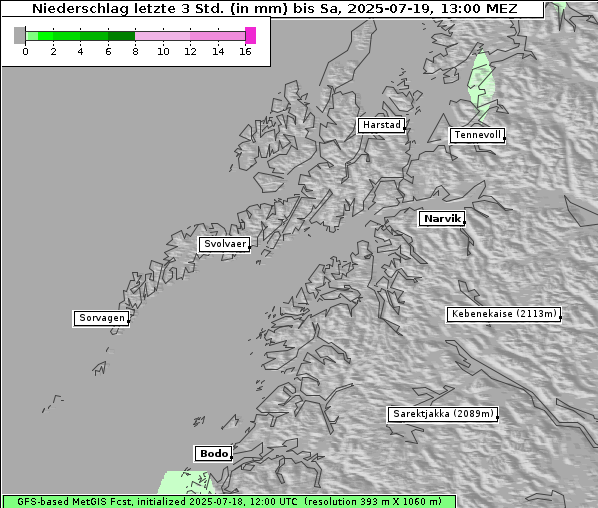Select the dark green 6-8 mm legend segment

coord(122,36)
